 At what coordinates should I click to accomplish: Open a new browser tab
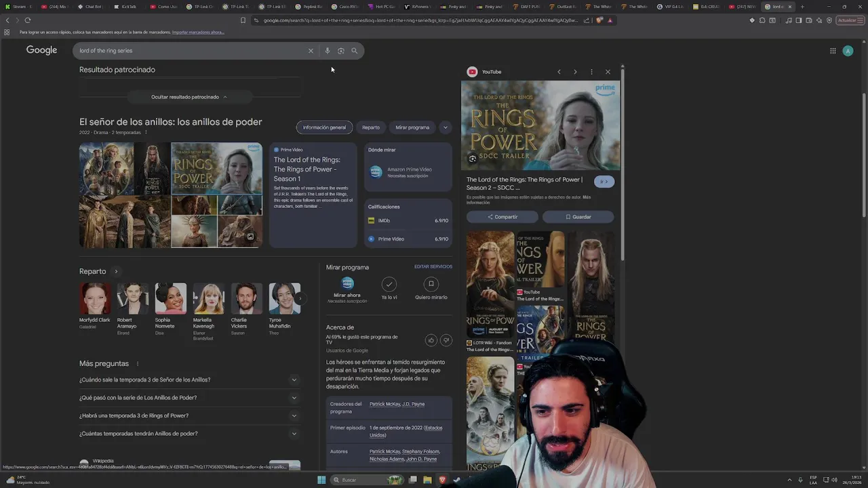point(802,7)
